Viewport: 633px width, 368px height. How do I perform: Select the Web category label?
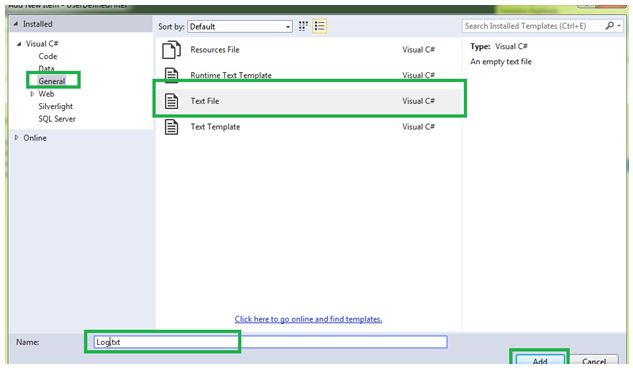click(x=46, y=94)
